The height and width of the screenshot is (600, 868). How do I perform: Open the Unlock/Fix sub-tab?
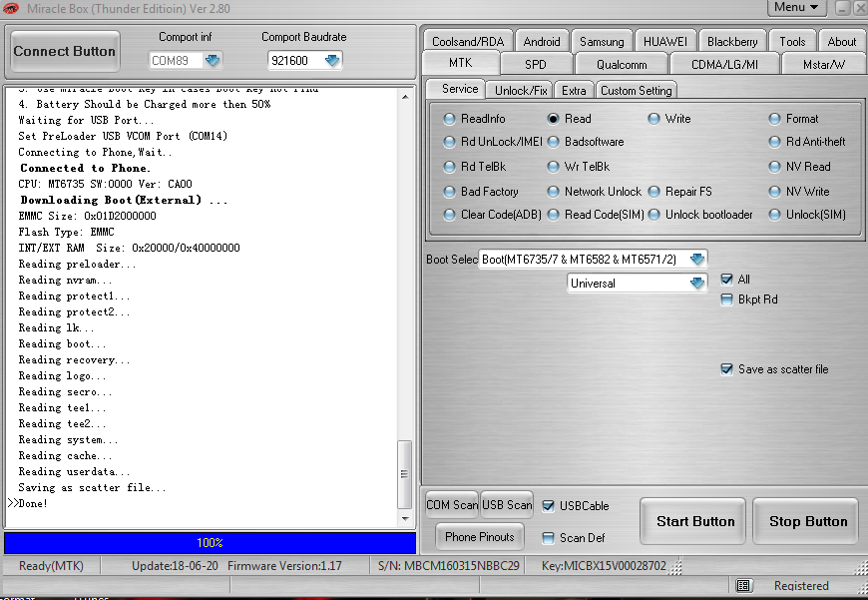pos(521,90)
